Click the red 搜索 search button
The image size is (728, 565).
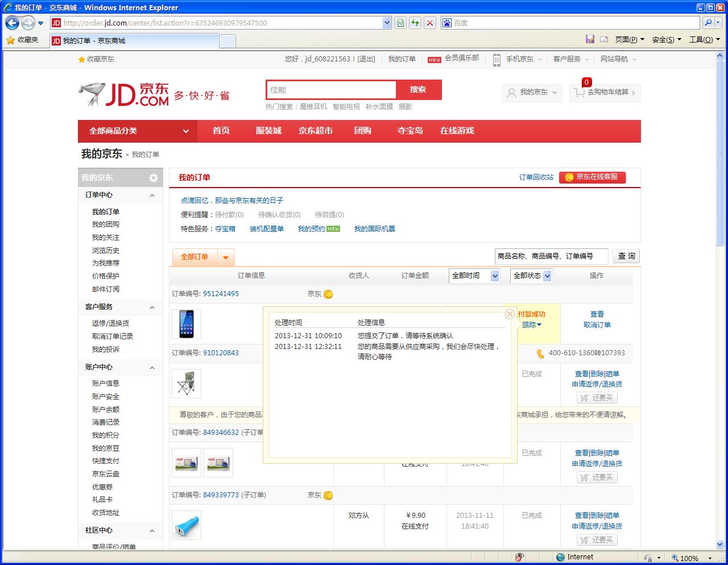tap(418, 90)
